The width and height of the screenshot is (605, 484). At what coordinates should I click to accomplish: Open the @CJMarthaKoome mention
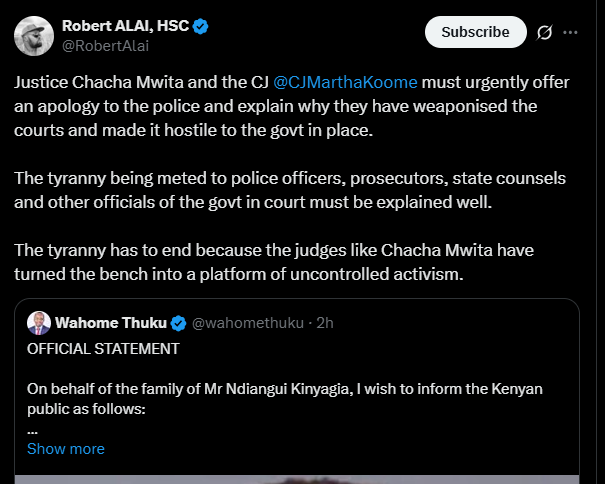pos(347,82)
